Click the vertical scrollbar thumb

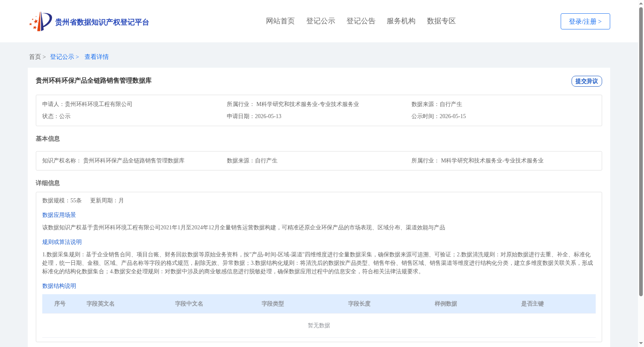pos(641,152)
